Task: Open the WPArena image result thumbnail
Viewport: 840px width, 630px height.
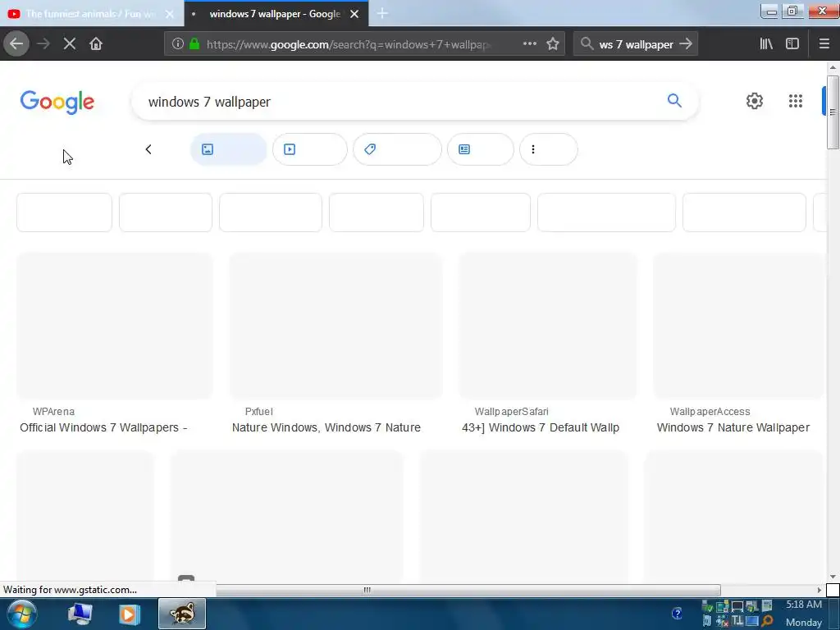Action: [115, 326]
